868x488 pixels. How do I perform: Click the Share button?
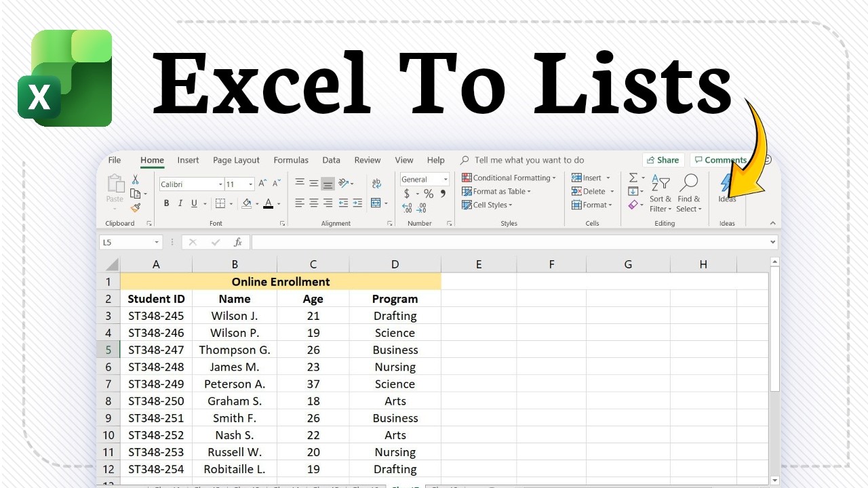[x=663, y=160]
